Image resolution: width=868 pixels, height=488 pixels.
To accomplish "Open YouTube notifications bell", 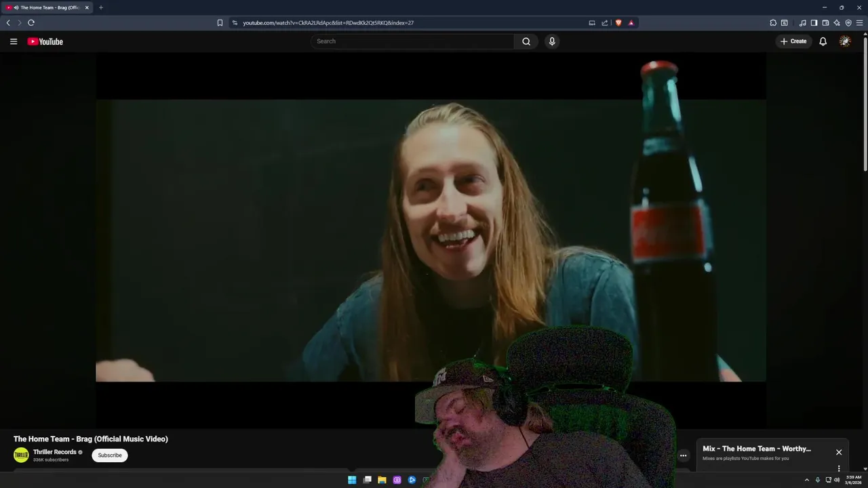I will point(823,41).
